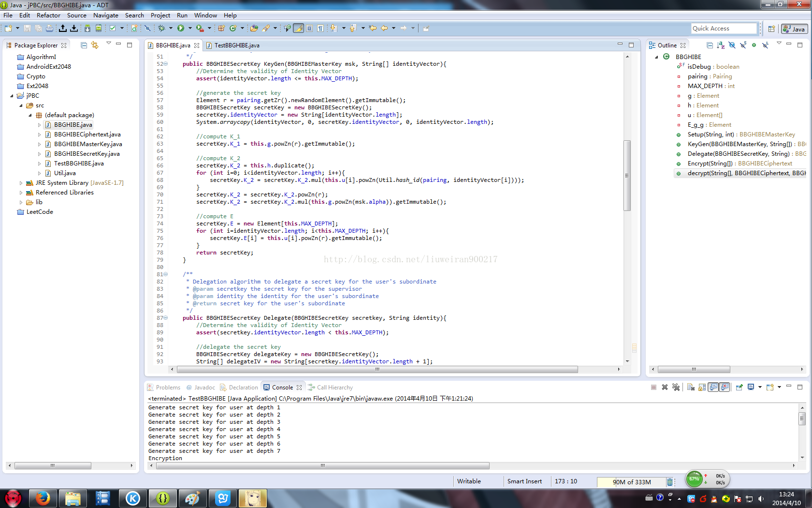Click the Pin Console icon

739,387
